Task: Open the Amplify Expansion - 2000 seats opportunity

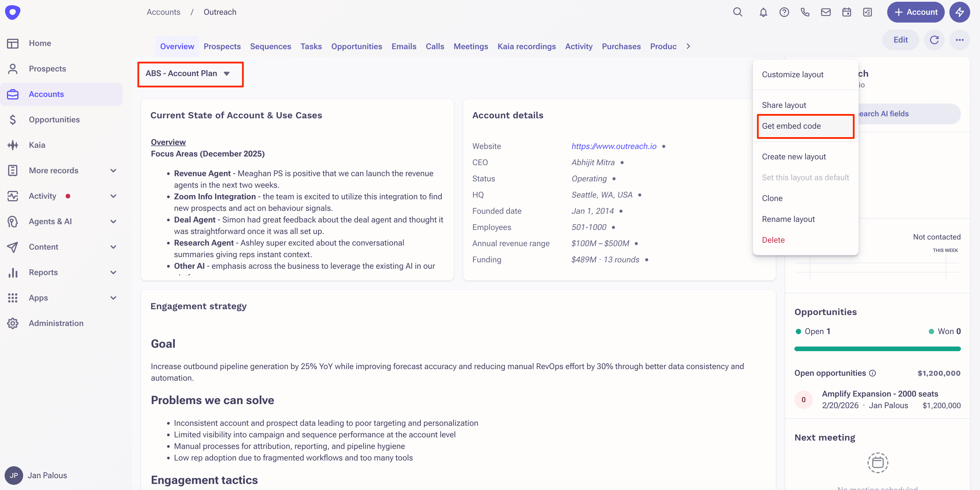Action: point(880,394)
